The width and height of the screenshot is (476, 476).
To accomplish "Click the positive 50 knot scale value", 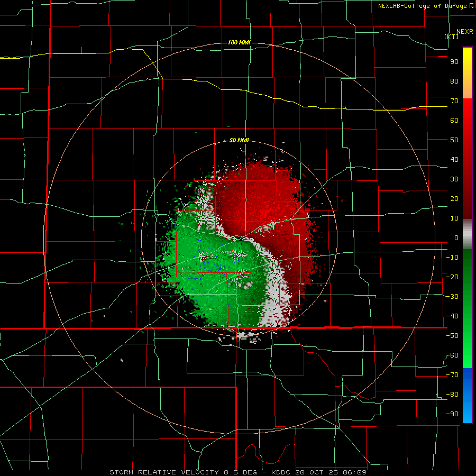I will click(454, 140).
